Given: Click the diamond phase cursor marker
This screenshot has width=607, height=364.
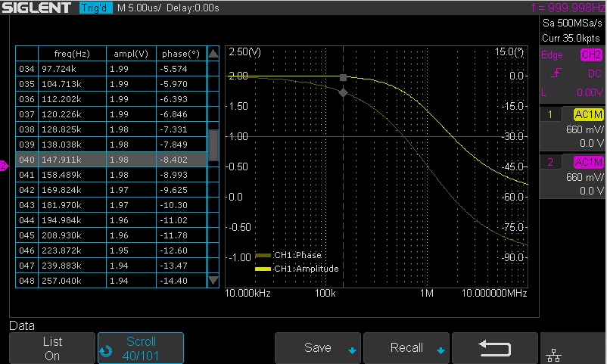Looking at the screenshot, I should pos(343,92).
